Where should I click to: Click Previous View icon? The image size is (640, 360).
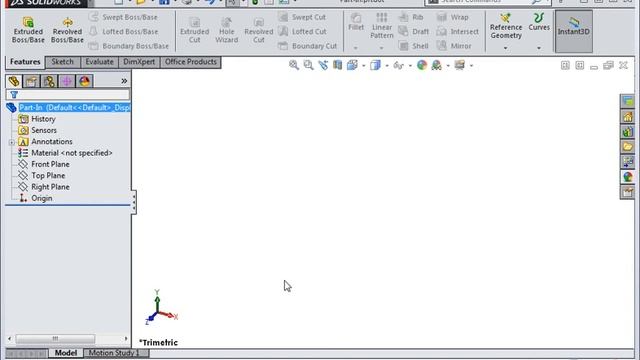click(x=323, y=65)
